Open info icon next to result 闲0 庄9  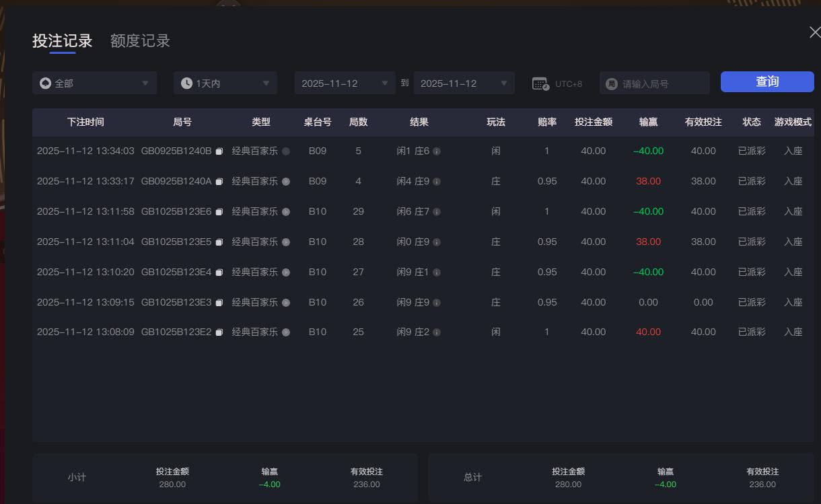tap(438, 242)
